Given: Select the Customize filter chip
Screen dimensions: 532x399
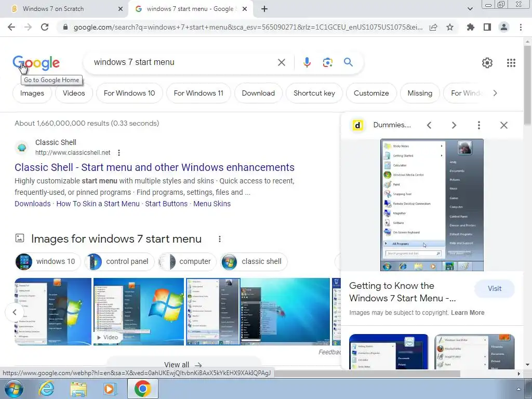Looking at the screenshot, I should 371,94.
